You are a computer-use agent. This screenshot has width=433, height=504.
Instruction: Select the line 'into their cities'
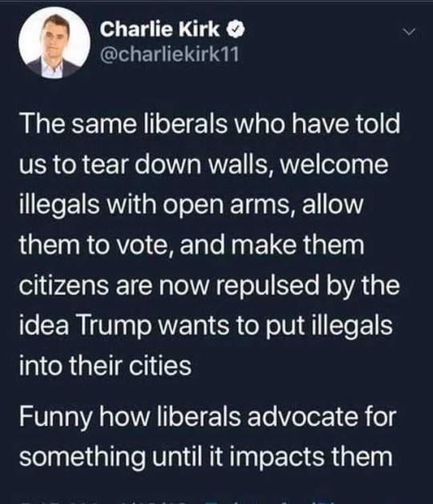point(105,365)
